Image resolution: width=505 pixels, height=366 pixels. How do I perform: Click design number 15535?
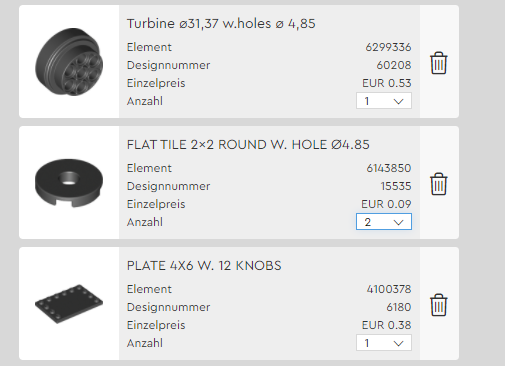[x=396, y=186]
